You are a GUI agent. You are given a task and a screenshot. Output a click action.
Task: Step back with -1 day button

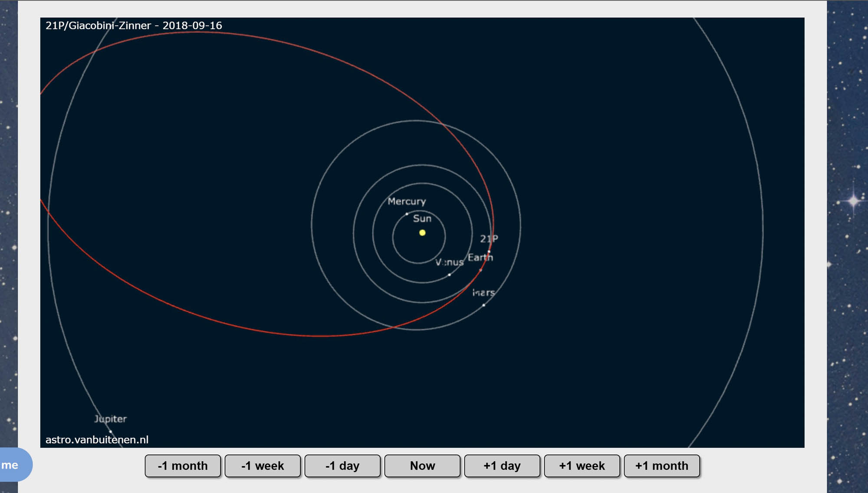[342, 466]
